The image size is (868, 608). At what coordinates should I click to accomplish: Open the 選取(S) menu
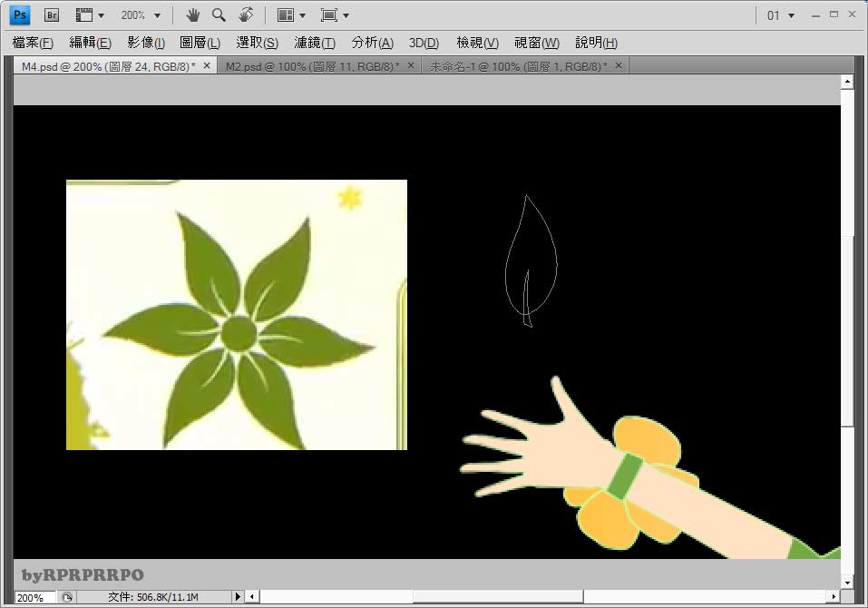click(258, 43)
